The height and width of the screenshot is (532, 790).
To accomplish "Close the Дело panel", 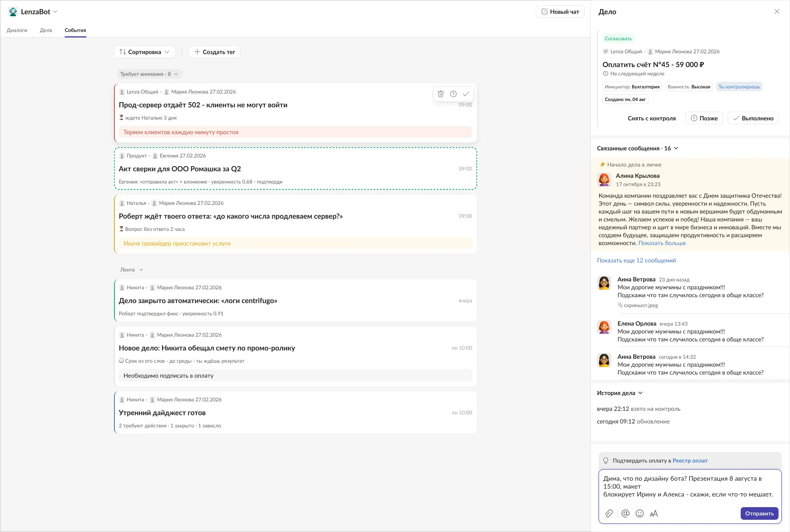I will (x=777, y=11).
